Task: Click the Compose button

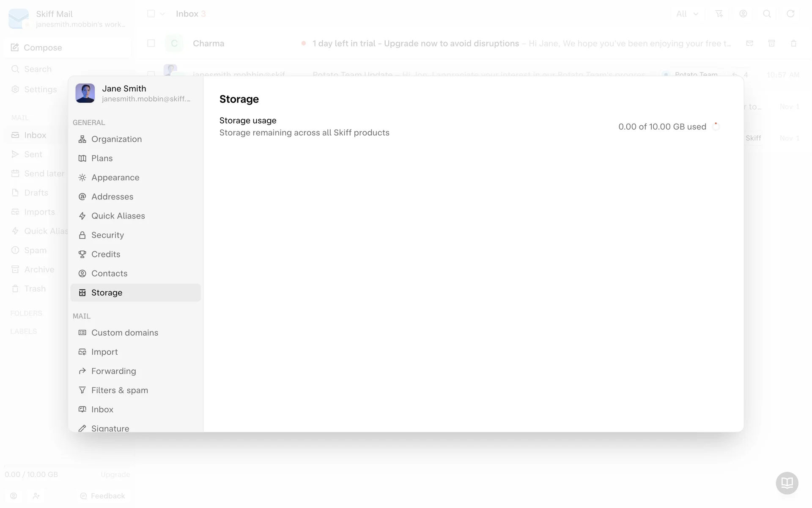Action: (x=42, y=48)
